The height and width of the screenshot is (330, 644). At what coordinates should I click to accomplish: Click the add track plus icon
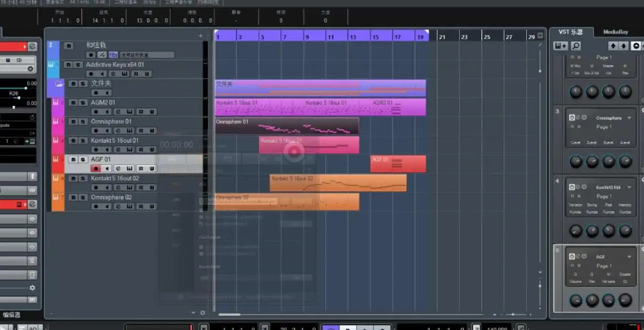point(201,36)
